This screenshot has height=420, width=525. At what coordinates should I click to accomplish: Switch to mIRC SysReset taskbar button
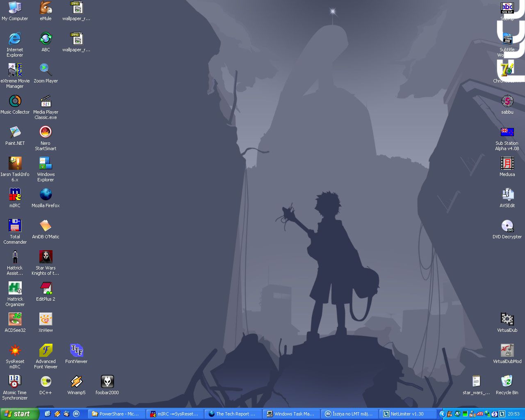[x=175, y=414]
